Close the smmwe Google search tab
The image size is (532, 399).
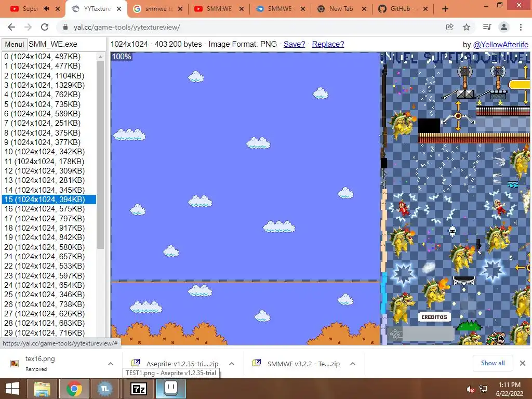180,9
